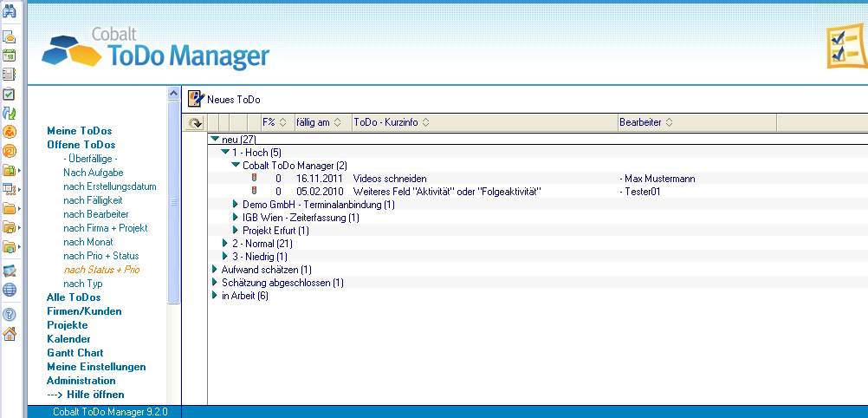Open the calendar icon in left toolbar
The width and height of the screenshot is (868, 418).
[10, 56]
